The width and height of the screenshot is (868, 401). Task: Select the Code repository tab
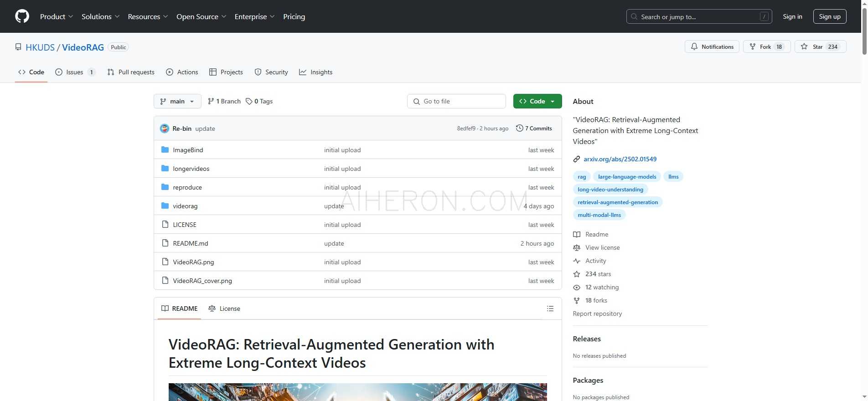coord(31,72)
